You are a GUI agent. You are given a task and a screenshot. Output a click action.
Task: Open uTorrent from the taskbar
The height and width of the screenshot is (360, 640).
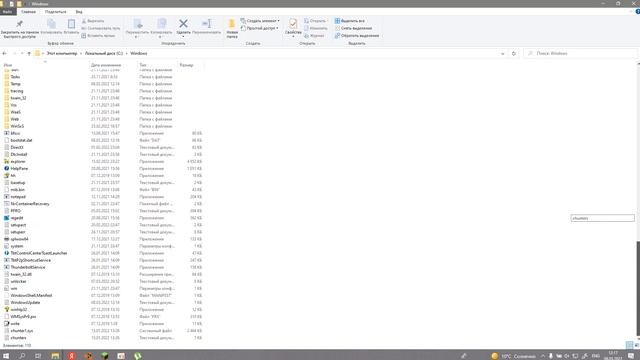point(138,356)
